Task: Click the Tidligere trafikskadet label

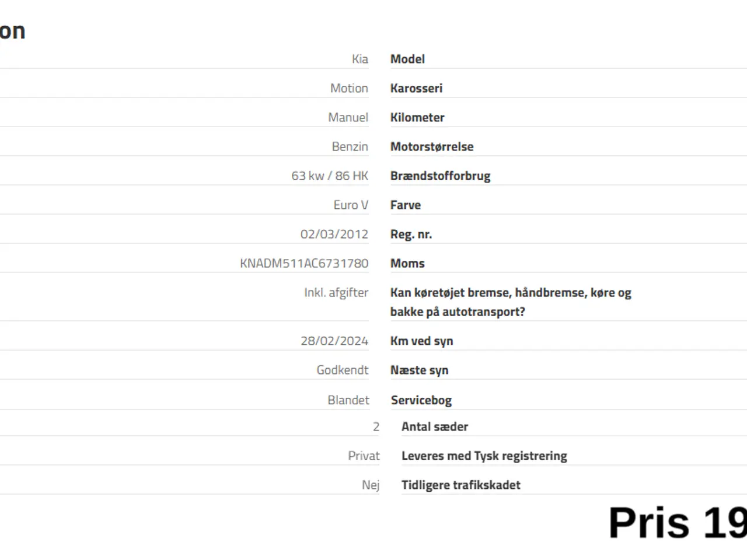Action: [x=460, y=485]
